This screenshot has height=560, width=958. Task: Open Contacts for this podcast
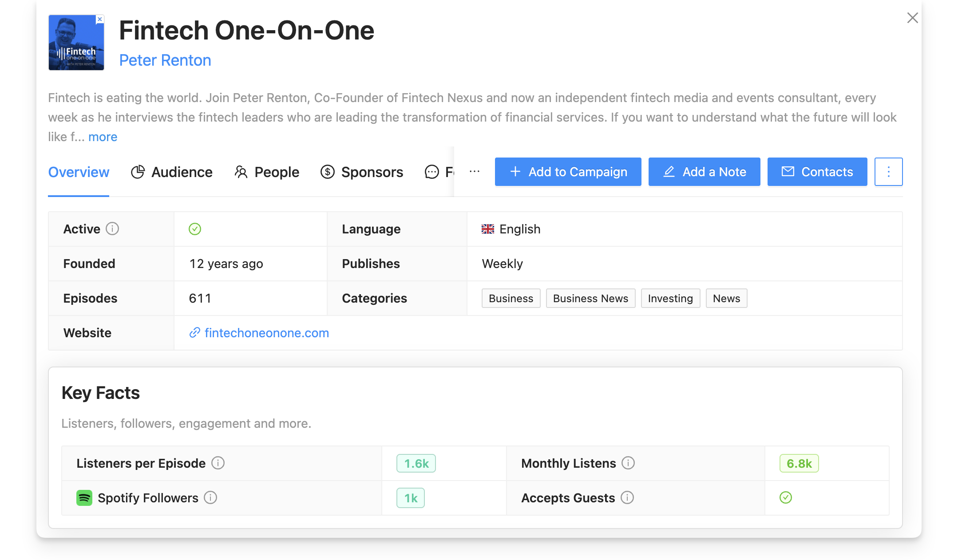click(x=817, y=172)
